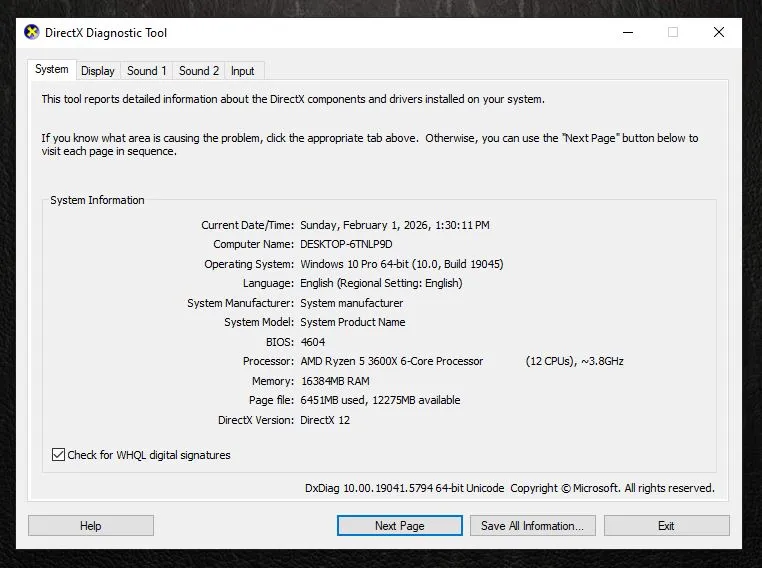Click the 'DirectX 12' version value
Viewport: 762px width, 568px height.
tap(325, 420)
